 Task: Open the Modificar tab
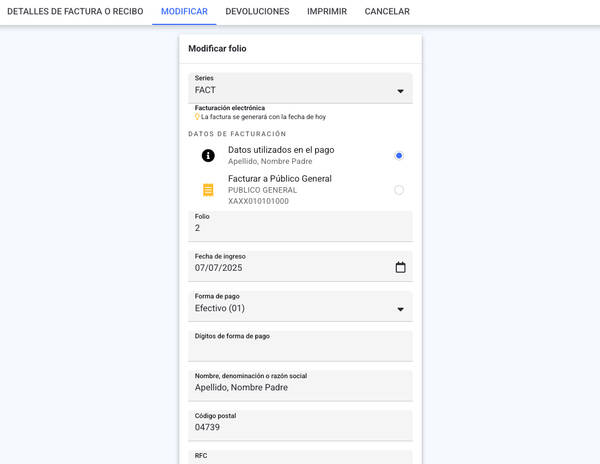pyautogui.click(x=184, y=11)
